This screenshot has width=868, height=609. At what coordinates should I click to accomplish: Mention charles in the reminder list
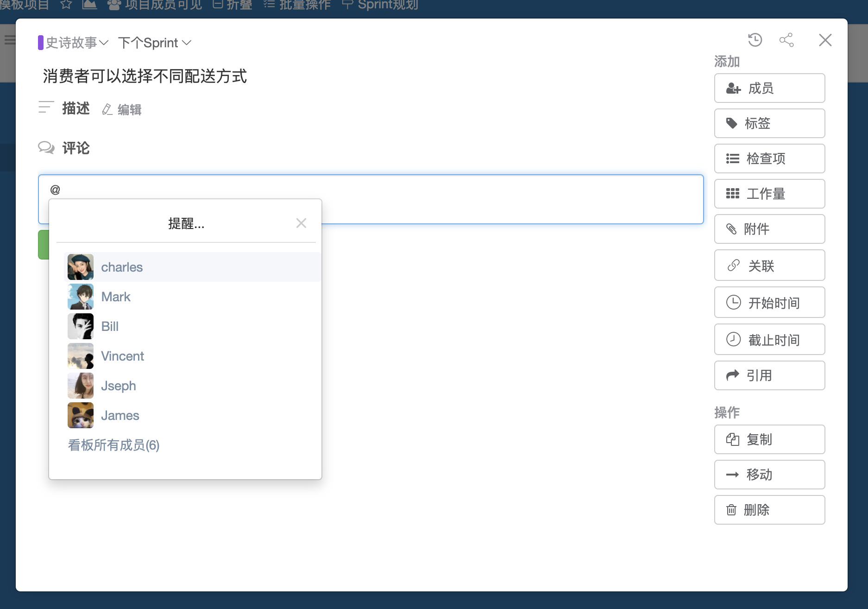(122, 267)
